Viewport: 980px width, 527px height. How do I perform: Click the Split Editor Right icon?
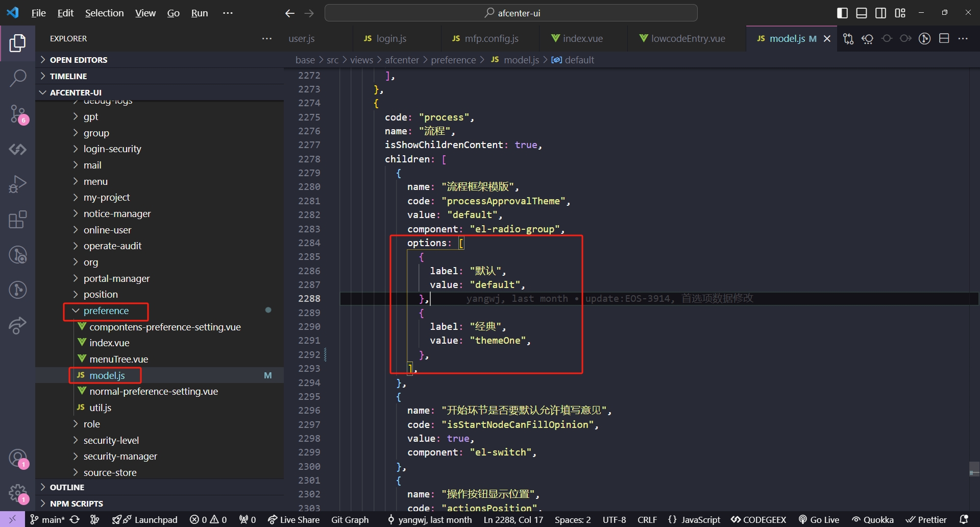[944, 39]
